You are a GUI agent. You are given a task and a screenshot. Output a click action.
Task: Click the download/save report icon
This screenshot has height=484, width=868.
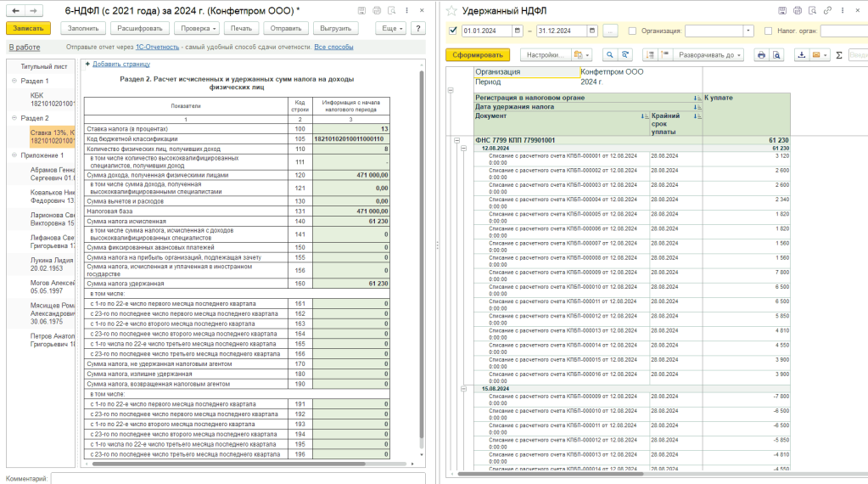[802, 55]
